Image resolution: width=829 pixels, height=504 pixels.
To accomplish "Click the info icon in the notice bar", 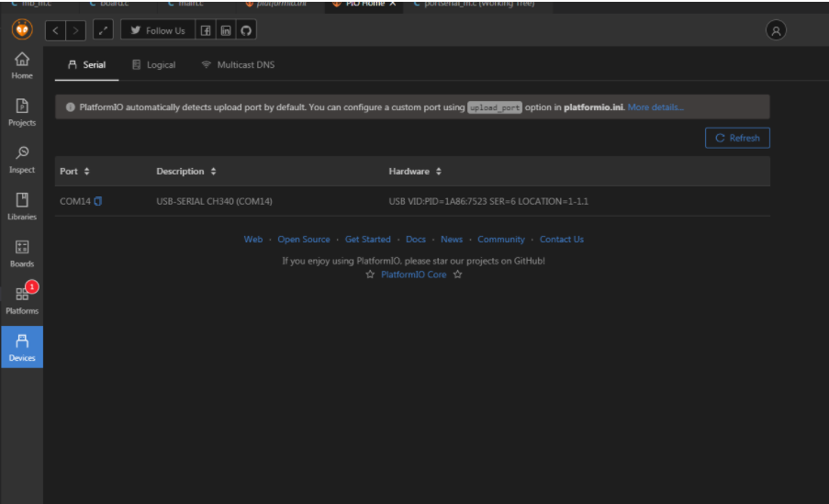I will point(70,107).
